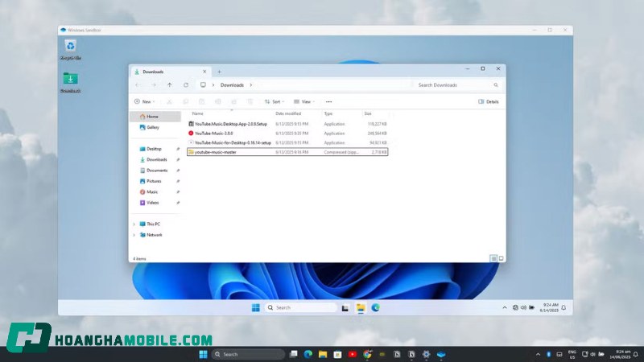Switch to large thumbnails view in status bar
Screen dimensions: 644x362
pyautogui.click(x=502, y=258)
